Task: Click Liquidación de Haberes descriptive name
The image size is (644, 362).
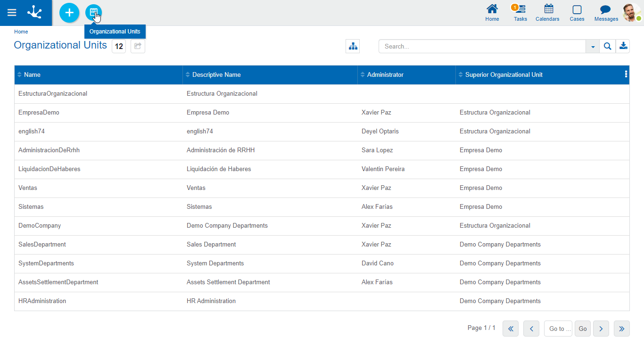Action: [219, 169]
